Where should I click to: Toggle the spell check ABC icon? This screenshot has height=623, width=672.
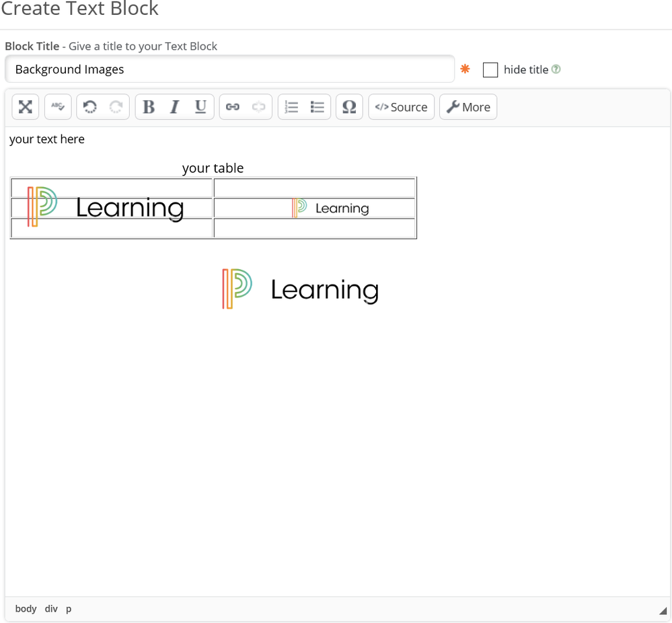click(x=58, y=107)
